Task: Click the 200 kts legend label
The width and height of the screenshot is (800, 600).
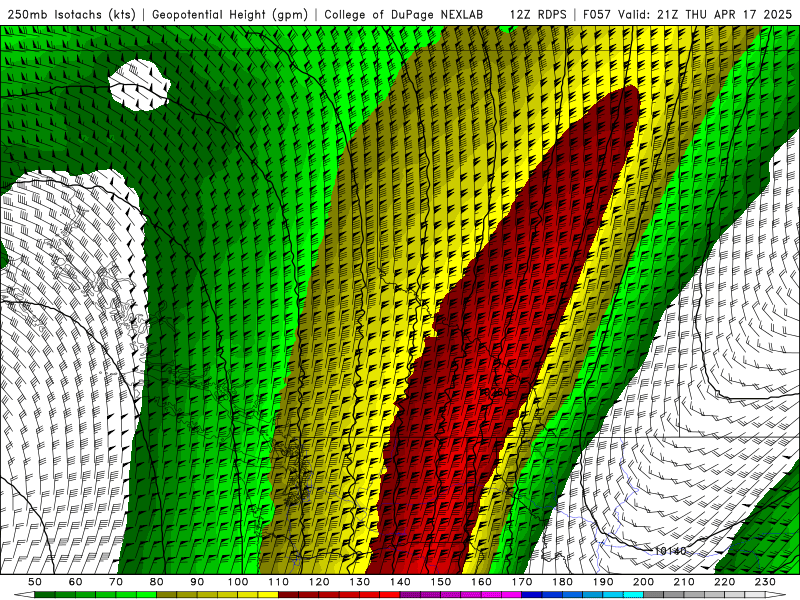Action: point(643,582)
